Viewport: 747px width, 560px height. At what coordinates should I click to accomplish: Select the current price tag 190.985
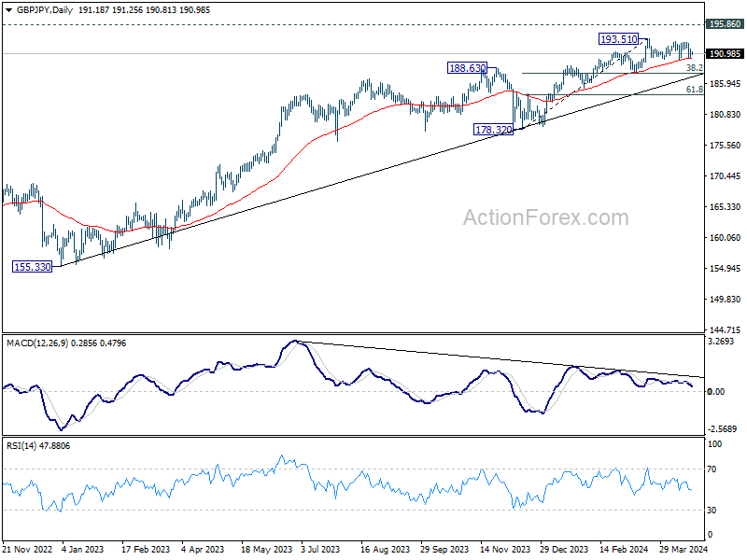[725, 54]
